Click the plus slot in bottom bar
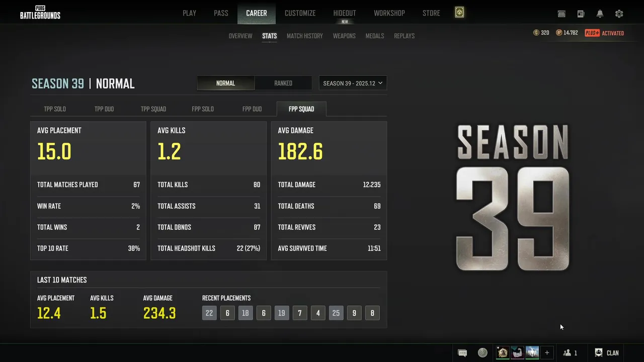 547,352
